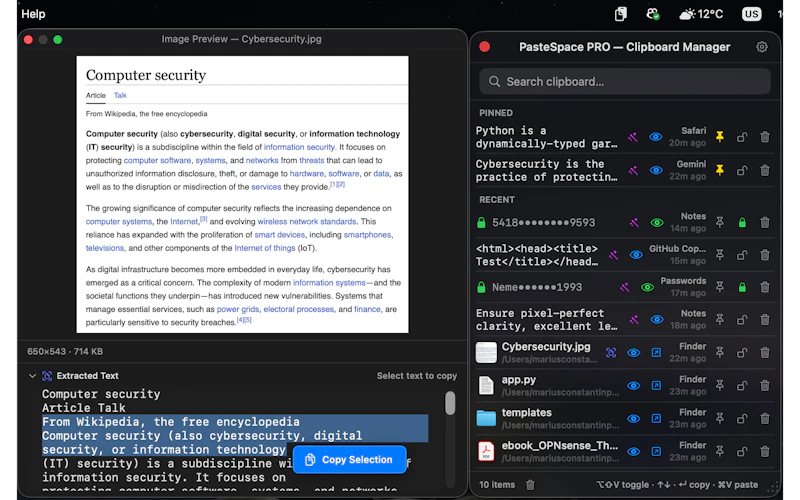Toggle the eye on the Gemini Cybersecurity clip
This screenshot has width=800, height=500.
click(656, 170)
